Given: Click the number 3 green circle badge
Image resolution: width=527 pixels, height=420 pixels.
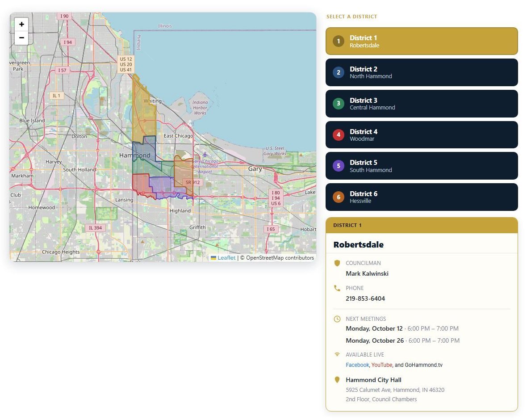Looking at the screenshot, I should (339, 104).
